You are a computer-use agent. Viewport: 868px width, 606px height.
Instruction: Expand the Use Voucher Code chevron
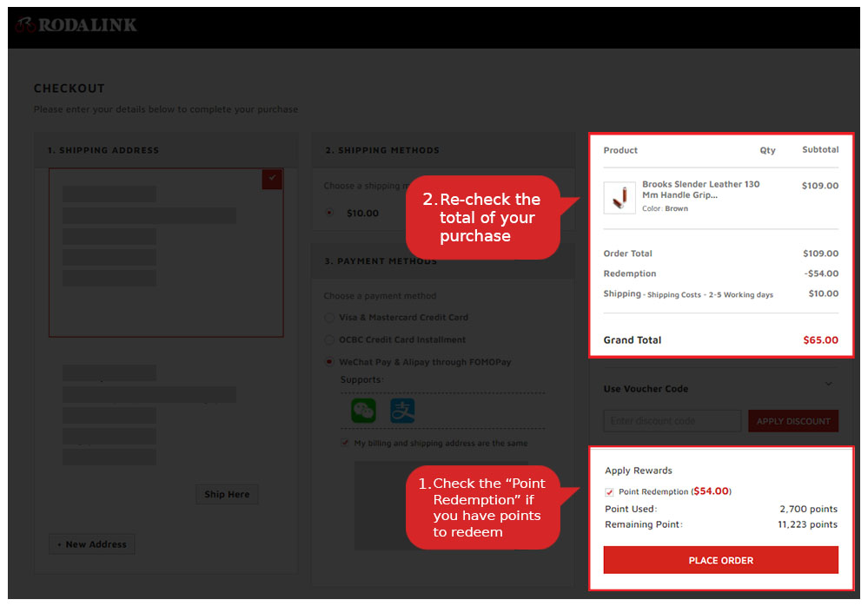pos(828,384)
